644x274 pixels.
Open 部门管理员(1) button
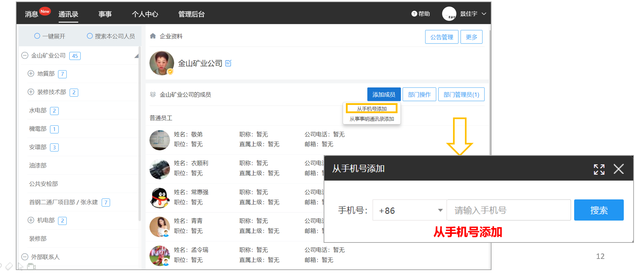coord(461,95)
